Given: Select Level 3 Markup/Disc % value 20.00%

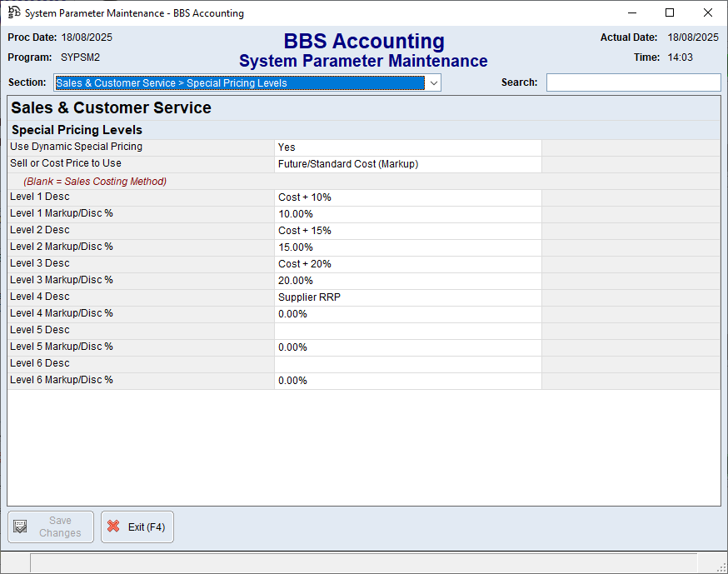Looking at the screenshot, I should 407,281.
